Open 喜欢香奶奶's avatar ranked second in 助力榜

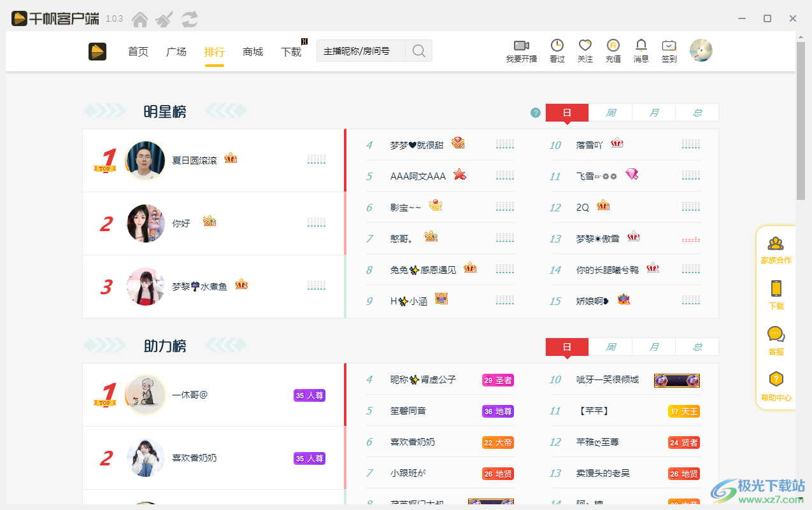click(145, 458)
